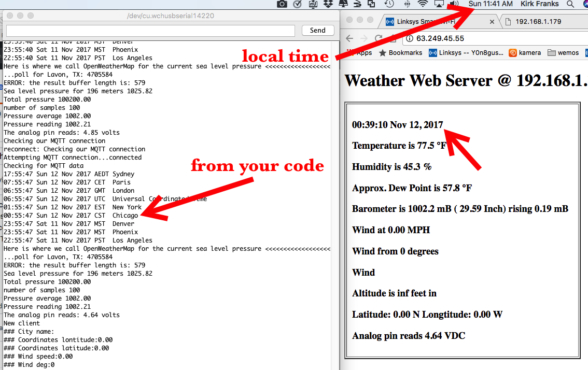This screenshot has height=370, width=588.
Task: Click the Wind from 0 degrees line
Action: 395,251
